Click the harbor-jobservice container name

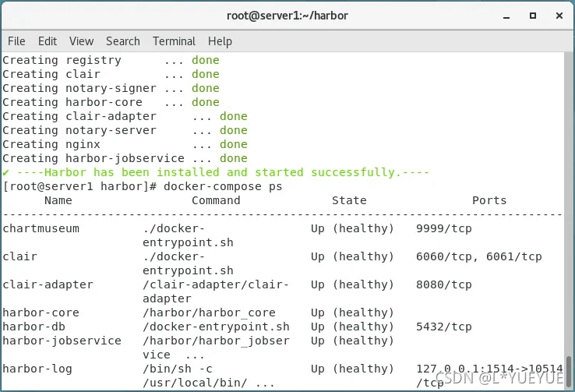(62, 341)
